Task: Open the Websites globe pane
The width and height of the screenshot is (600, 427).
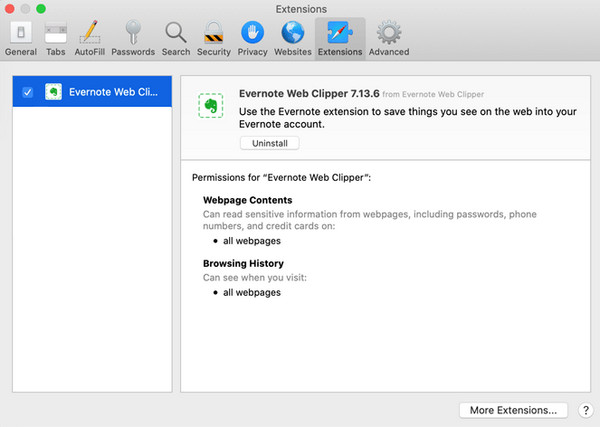Action: coord(293,38)
